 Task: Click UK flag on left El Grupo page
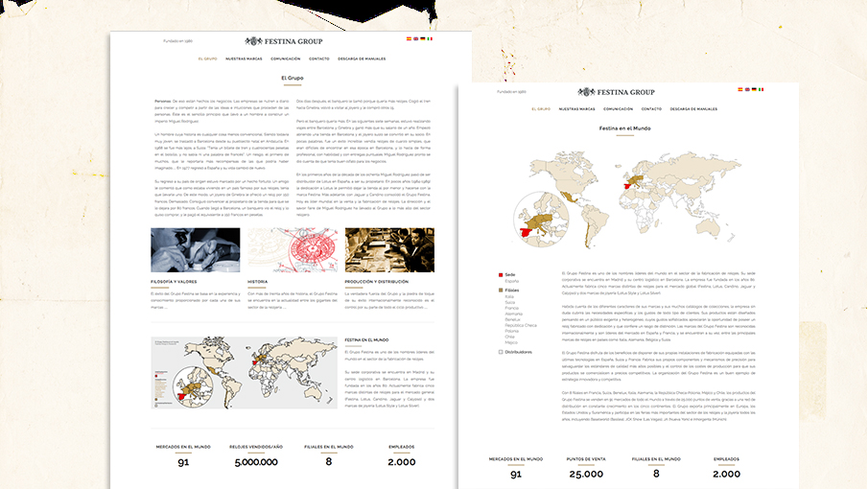[415, 38]
